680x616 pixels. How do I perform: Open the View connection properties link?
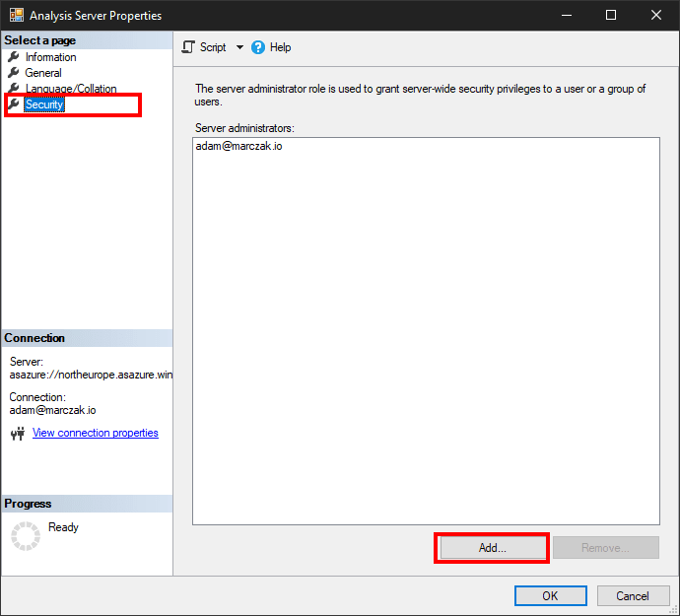pyautogui.click(x=95, y=434)
